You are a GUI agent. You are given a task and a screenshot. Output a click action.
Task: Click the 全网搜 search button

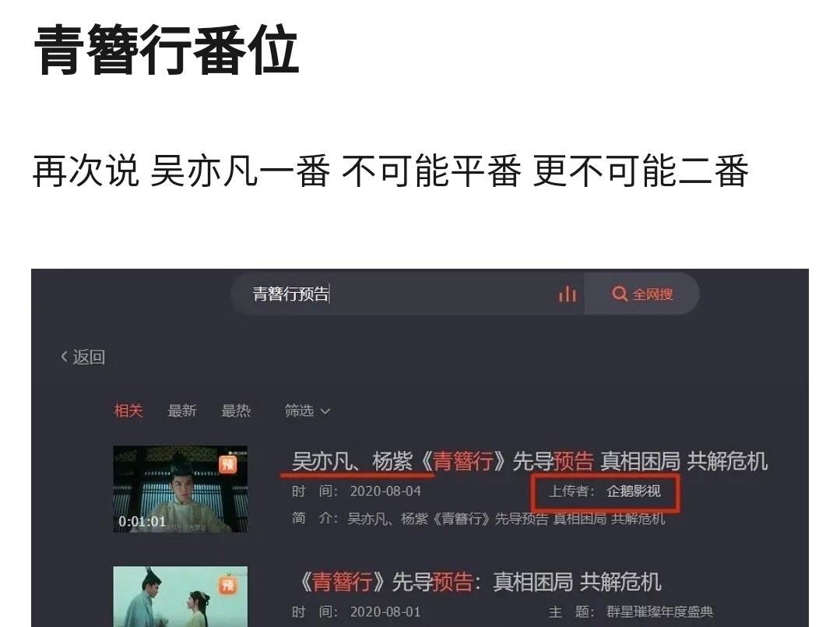(x=641, y=294)
